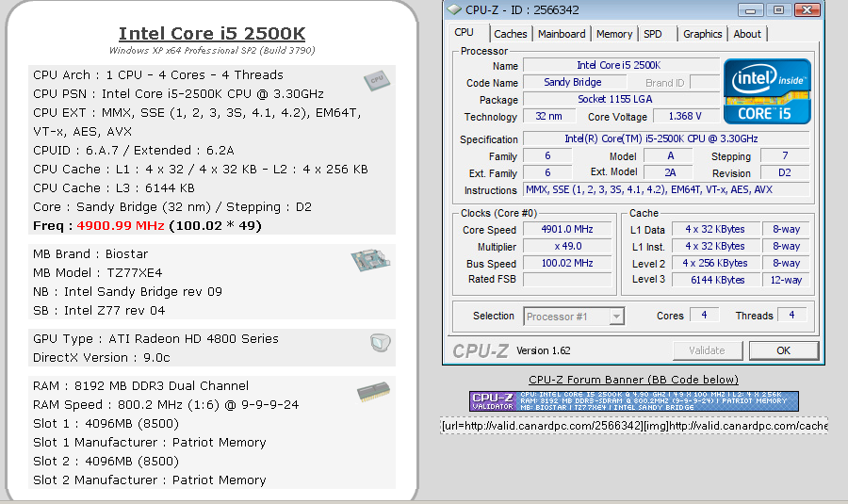Click the Package value 'Socket 1155 LGA'
The height and width of the screenshot is (504, 848).
622,100
